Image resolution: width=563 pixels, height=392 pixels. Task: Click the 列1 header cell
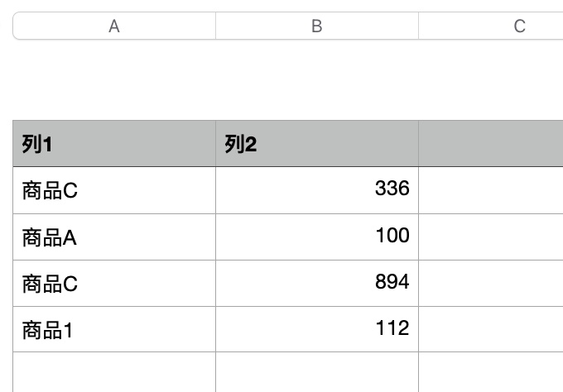[114, 144]
